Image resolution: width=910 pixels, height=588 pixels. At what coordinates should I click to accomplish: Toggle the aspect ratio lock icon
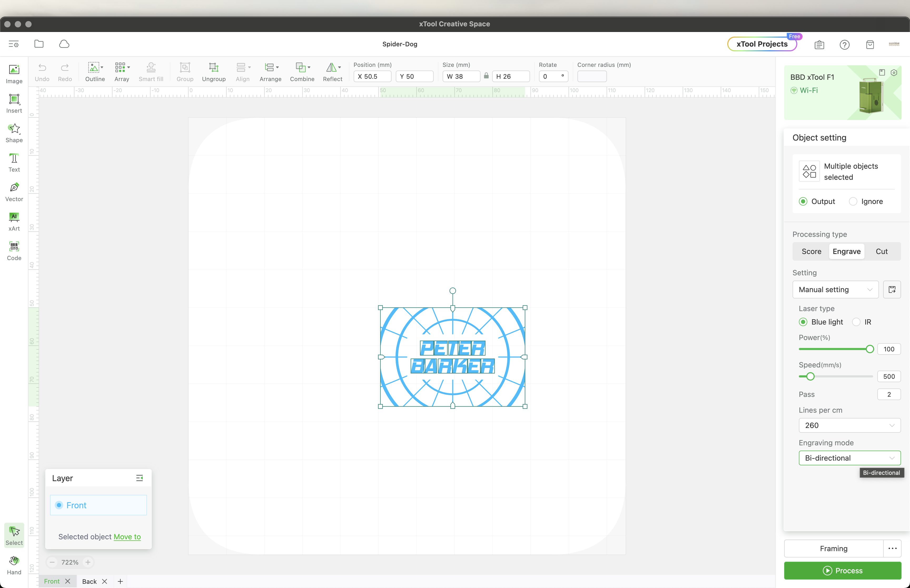[486, 76]
